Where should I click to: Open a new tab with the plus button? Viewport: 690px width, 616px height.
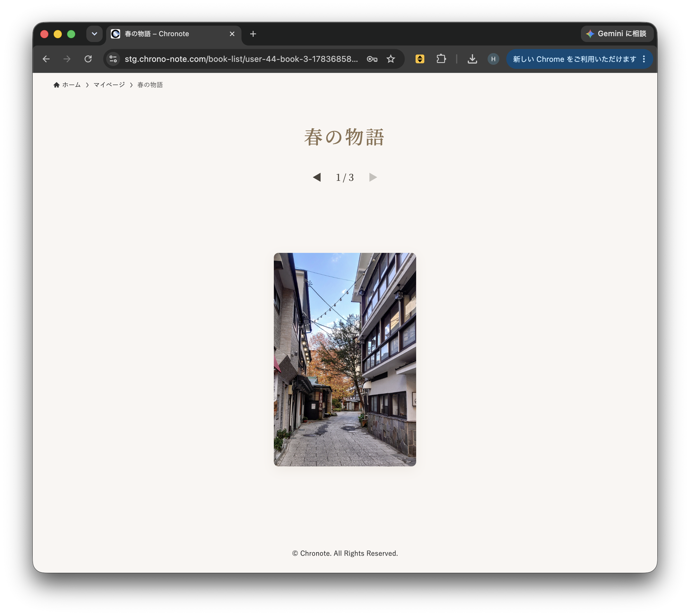pos(253,34)
